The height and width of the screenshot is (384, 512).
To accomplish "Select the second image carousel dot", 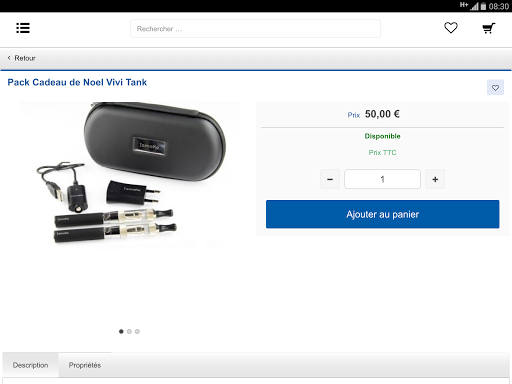I will 129,331.
